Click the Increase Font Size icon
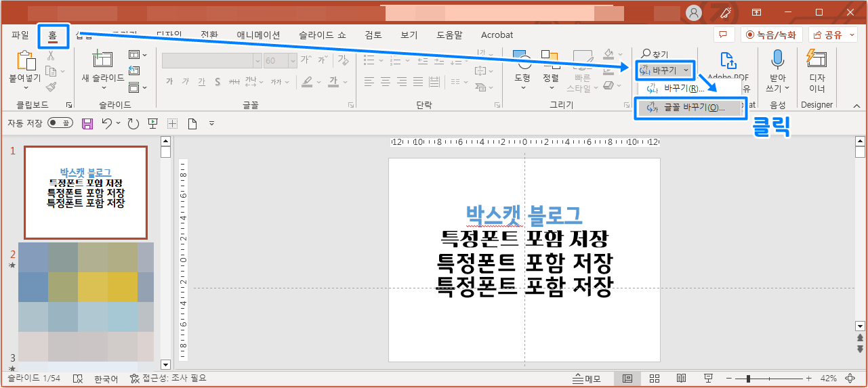Image resolution: width=868 pixels, height=388 pixels. pyautogui.click(x=306, y=60)
